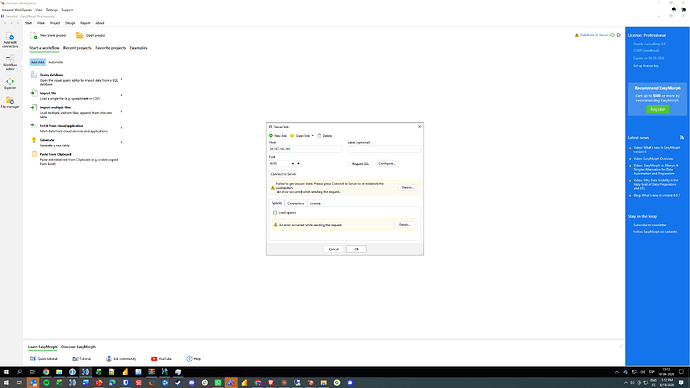
Task: Switch to Favorite projects tab
Action: pyautogui.click(x=110, y=48)
